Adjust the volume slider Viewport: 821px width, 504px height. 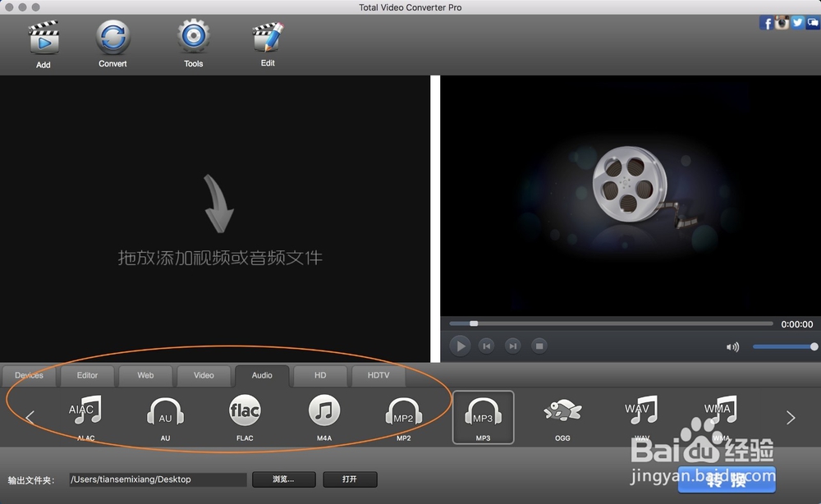785,346
